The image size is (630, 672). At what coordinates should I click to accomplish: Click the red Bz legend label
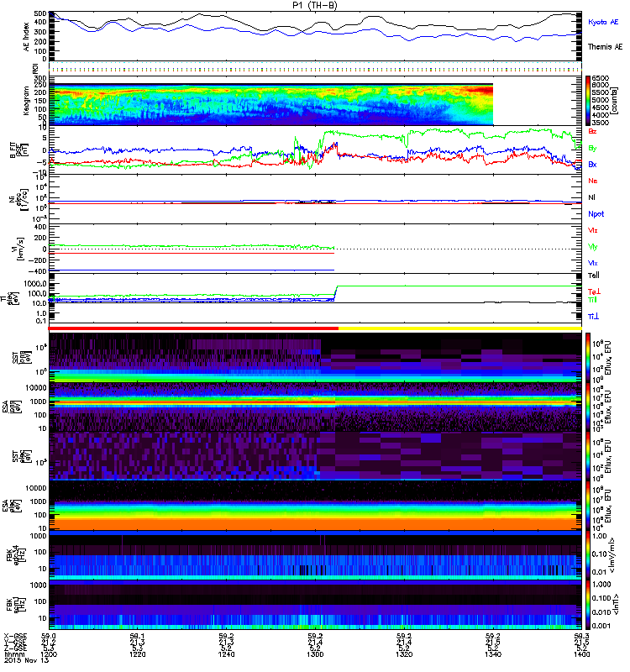click(x=592, y=131)
